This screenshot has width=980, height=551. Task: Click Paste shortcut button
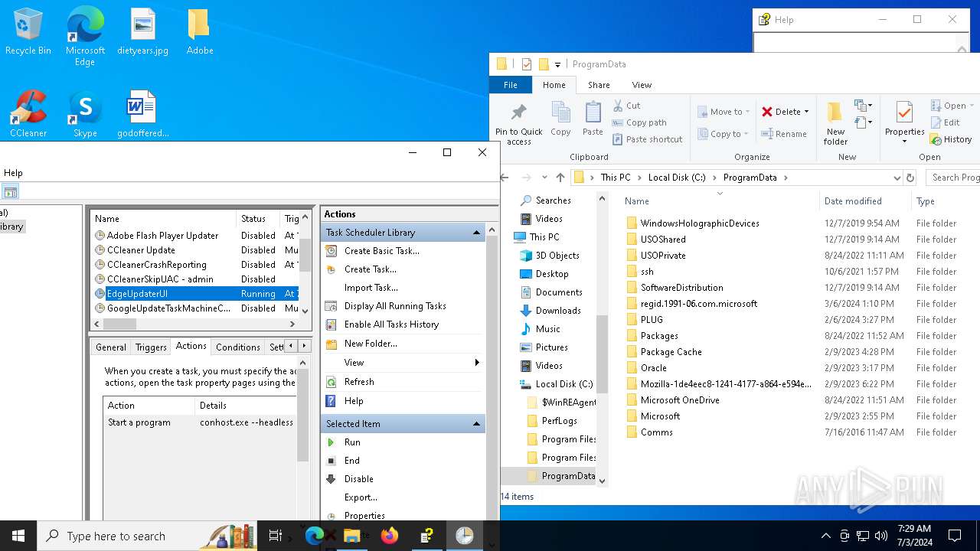point(647,139)
